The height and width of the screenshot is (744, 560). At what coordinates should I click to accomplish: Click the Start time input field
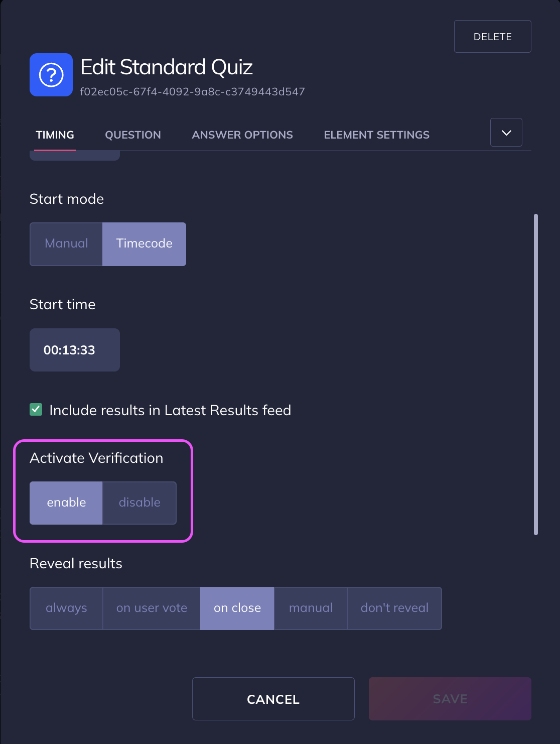[x=75, y=350]
